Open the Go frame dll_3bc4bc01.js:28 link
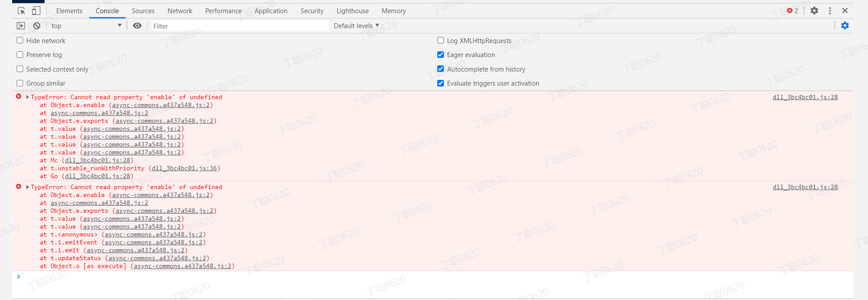Screen dimensions: 868x300 tap(98, 176)
